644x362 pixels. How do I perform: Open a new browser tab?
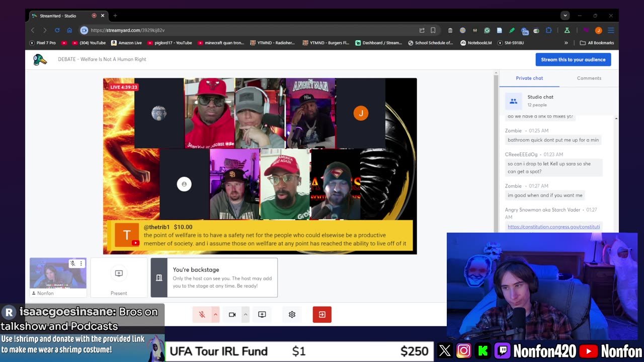[x=115, y=16]
